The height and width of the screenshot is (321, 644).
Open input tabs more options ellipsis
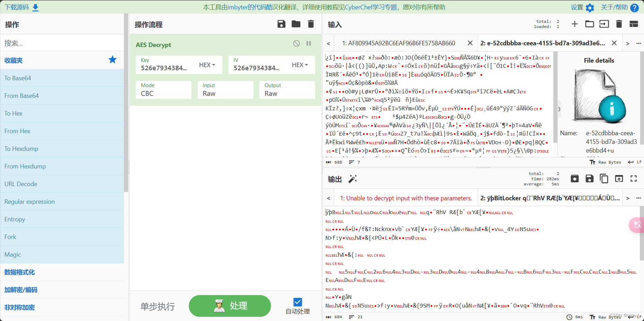(x=638, y=44)
